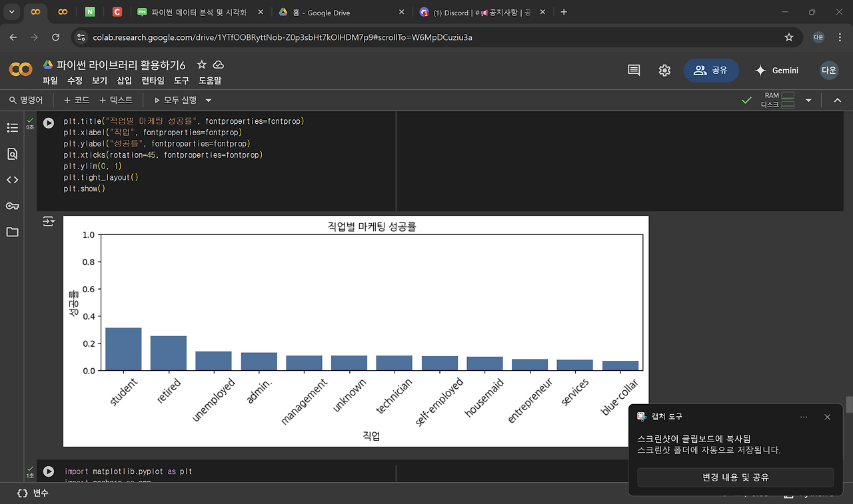Open the Files browser panel

12,232
